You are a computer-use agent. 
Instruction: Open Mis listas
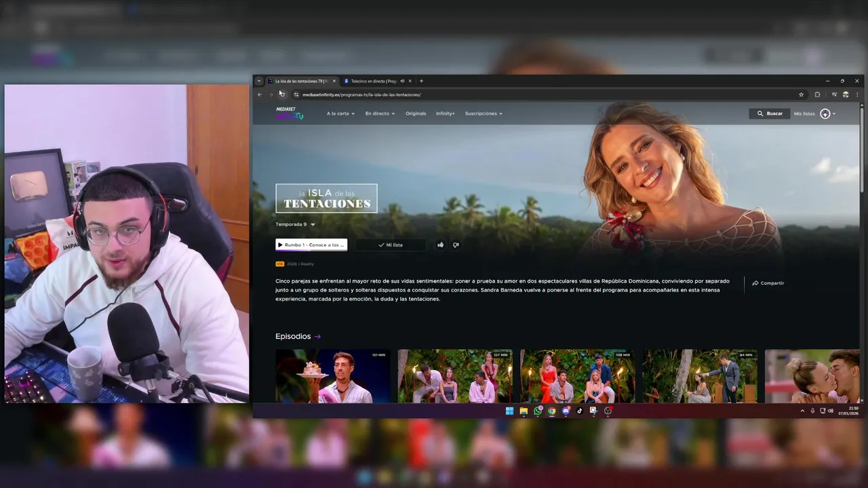(x=804, y=114)
